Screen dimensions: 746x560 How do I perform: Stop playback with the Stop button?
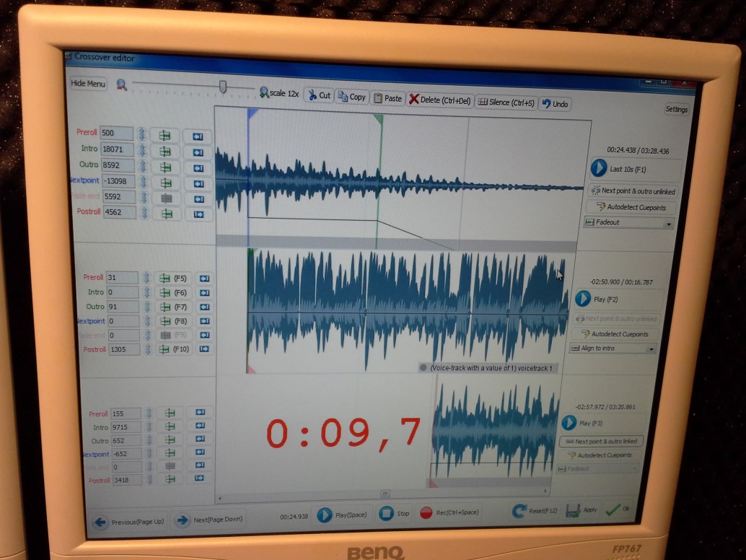click(x=395, y=513)
